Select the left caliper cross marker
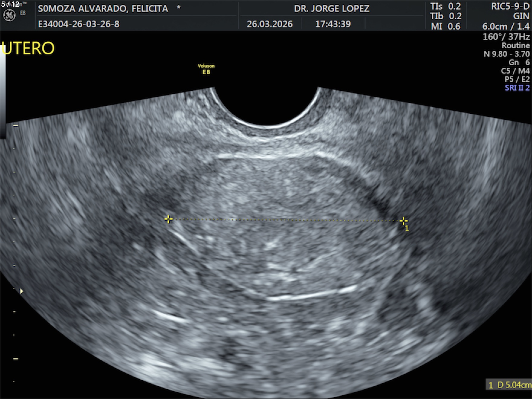This screenshot has height=399, width=532. tap(168, 219)
